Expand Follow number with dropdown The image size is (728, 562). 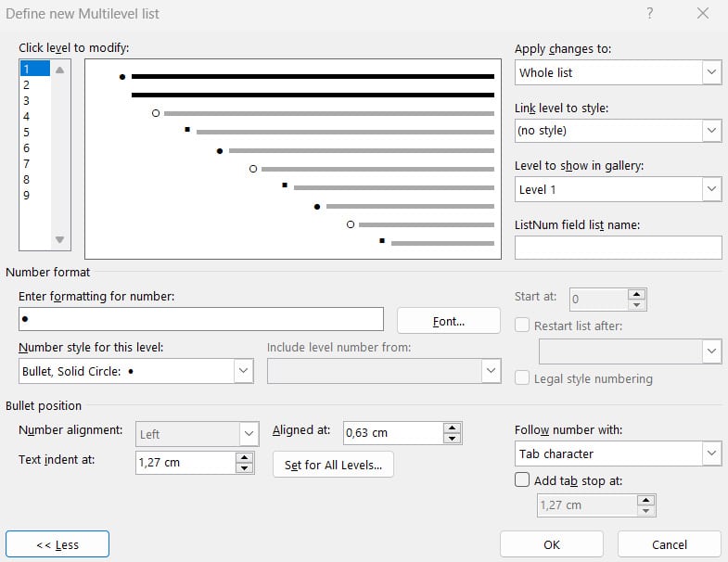[711, 453]
